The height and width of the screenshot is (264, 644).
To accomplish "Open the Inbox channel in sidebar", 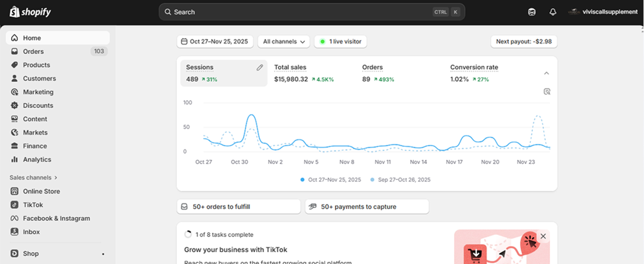I will pyautogui.click(x=31, y=232).
